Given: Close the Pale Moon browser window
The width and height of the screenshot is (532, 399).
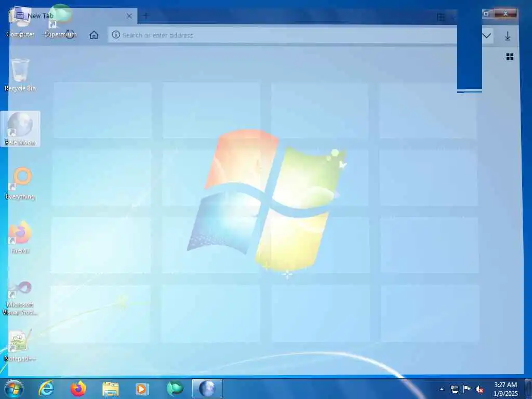Looking at the screenshot, I should (x=506, y=14).
